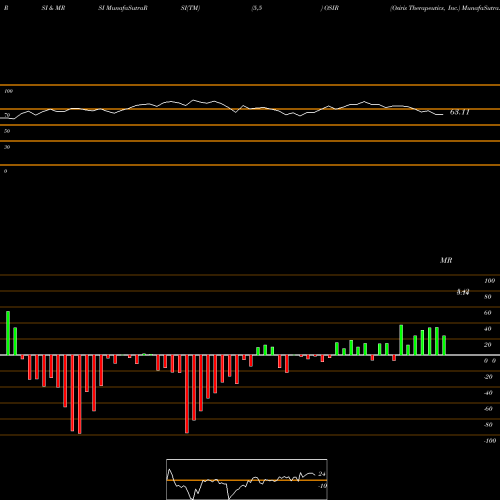Image resolution: width=500 pixels, height=500 pixels.
Task: Click the -19 value in mini chart
Action: pos(322,486)
